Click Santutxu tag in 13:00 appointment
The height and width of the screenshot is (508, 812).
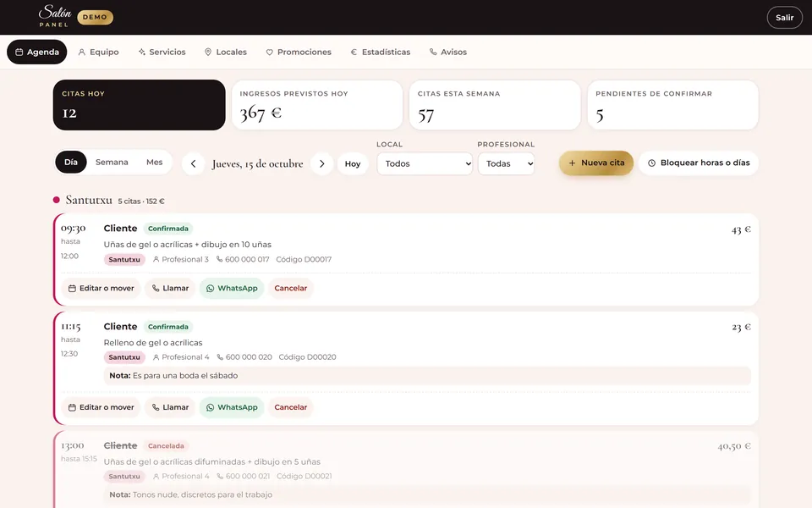pyautogui.click(x=124, y=477)
